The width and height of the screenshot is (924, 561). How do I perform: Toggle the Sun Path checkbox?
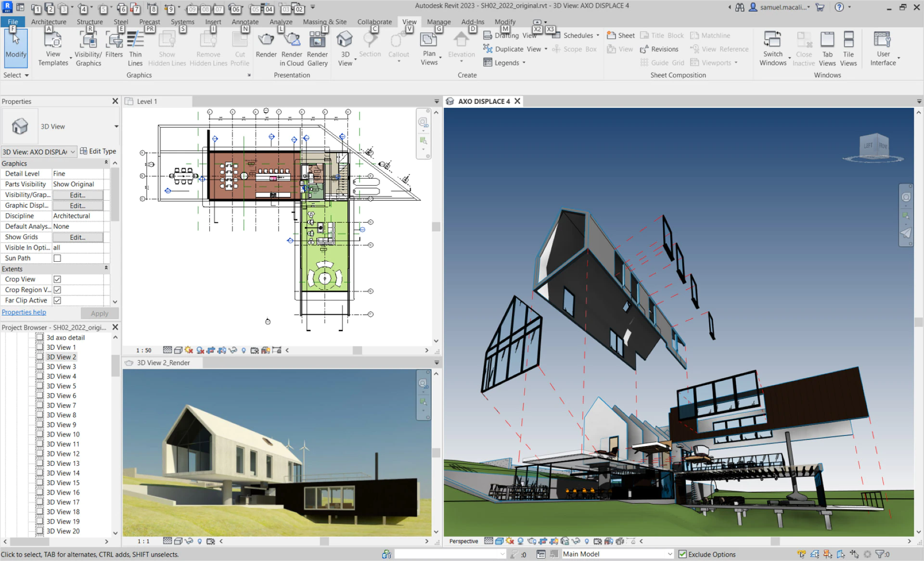pyautogui.click(x=57, y=258)
